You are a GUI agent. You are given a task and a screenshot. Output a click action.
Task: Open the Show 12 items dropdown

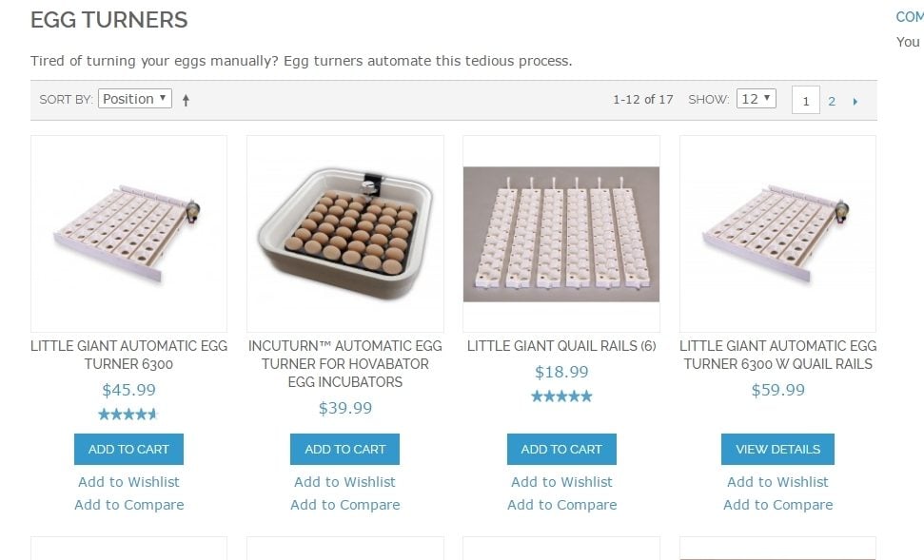tap(757, 99)
